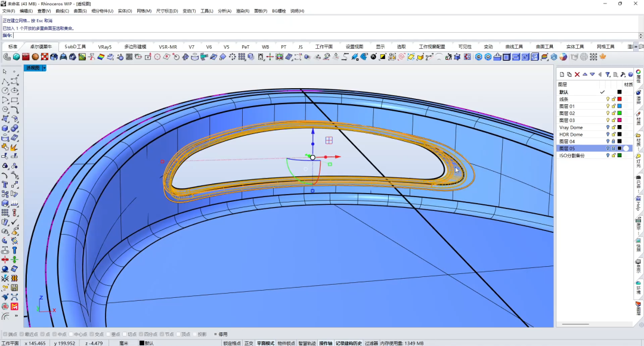Select the HDR Dome layer row
Viewport: 644px width, 346px height.
[595, 135]
